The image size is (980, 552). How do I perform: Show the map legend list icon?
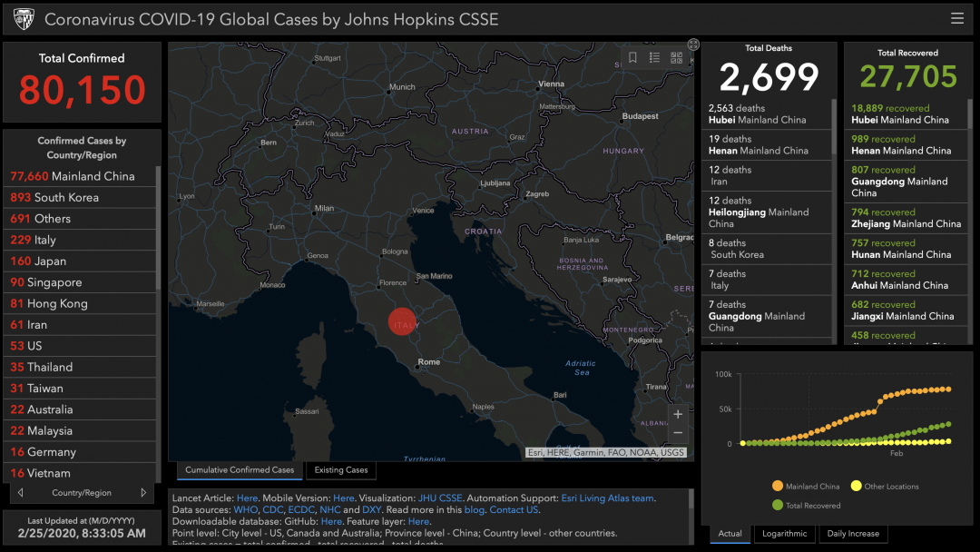pyautogui.click(x=654, y=57)
